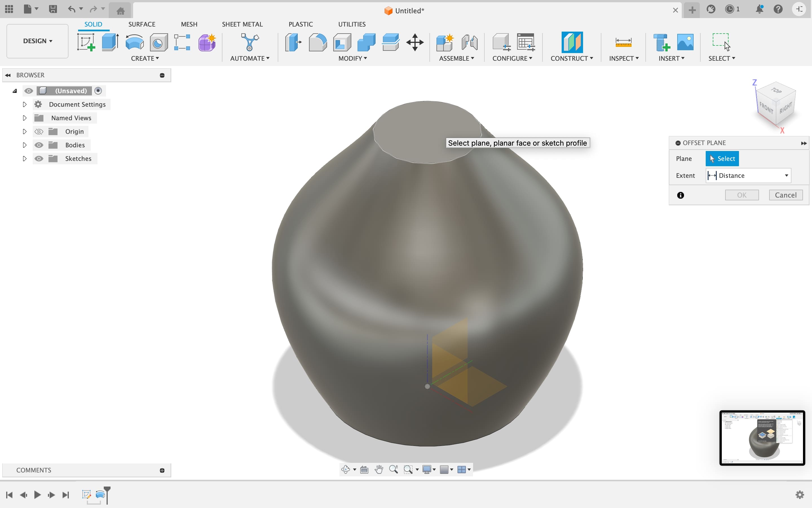
Task: Click the Offset Plane info icon
Action: (680, 195)
